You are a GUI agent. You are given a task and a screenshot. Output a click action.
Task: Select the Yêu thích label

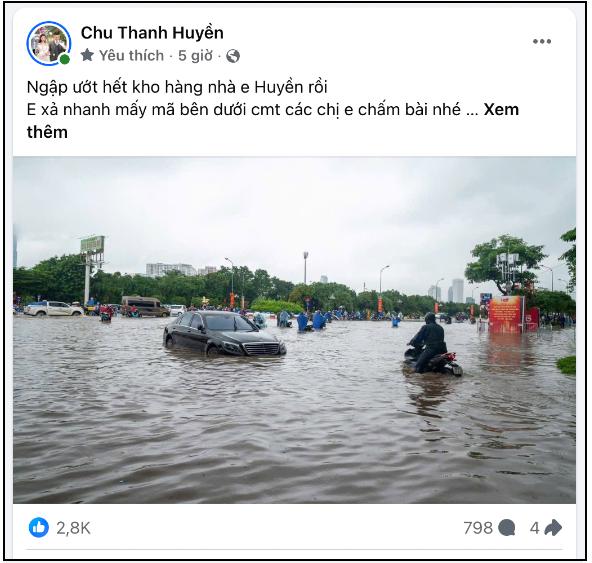[x=131, y=56]
